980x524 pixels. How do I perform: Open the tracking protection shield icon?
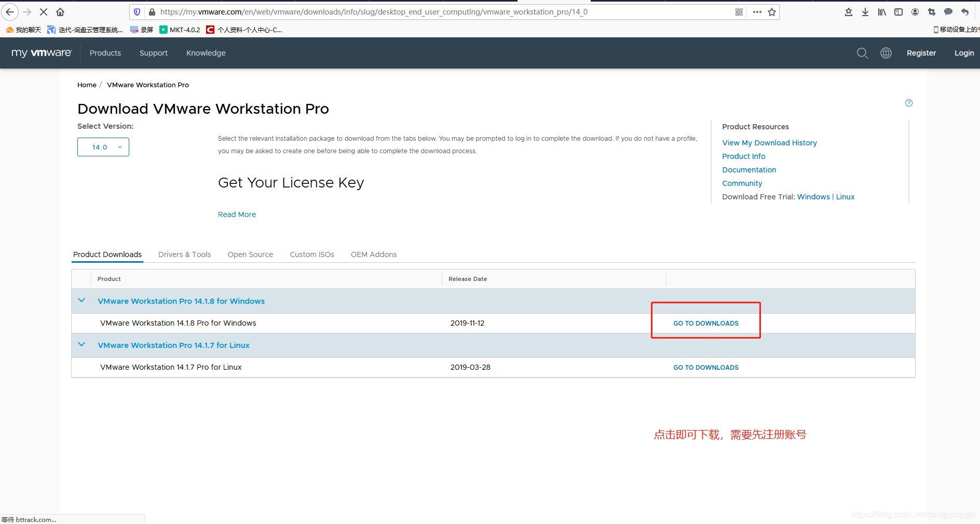pos(137,11)
